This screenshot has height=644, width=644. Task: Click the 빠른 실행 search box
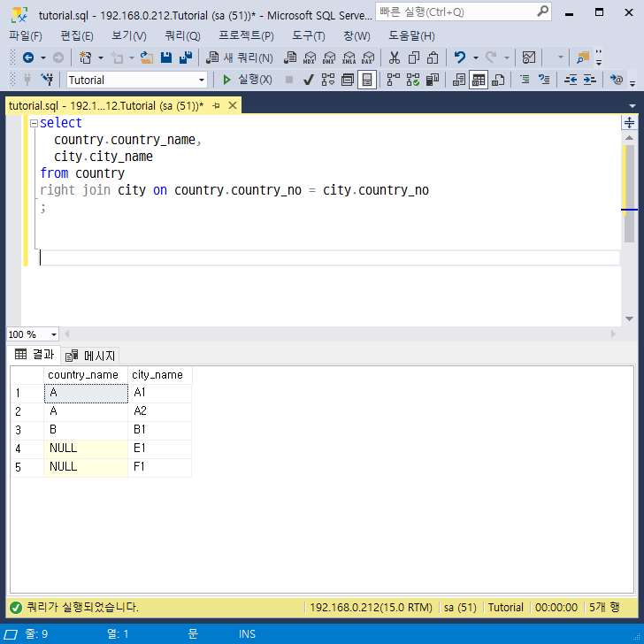coord(456,12)
